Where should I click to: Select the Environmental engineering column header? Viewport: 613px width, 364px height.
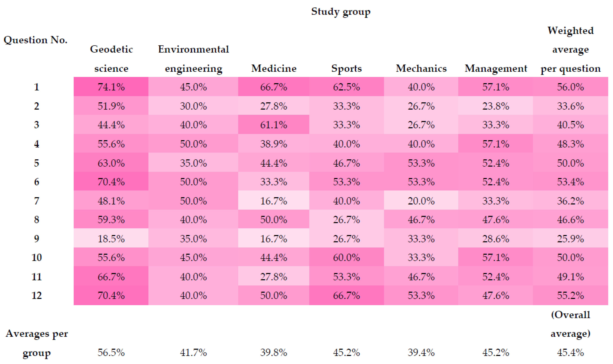click(194, 59)
